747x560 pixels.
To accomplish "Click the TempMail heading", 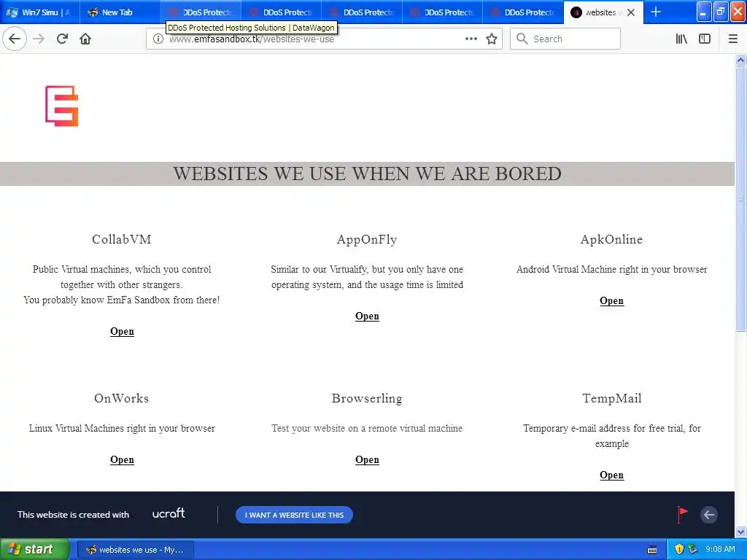I will coord(612,398).
